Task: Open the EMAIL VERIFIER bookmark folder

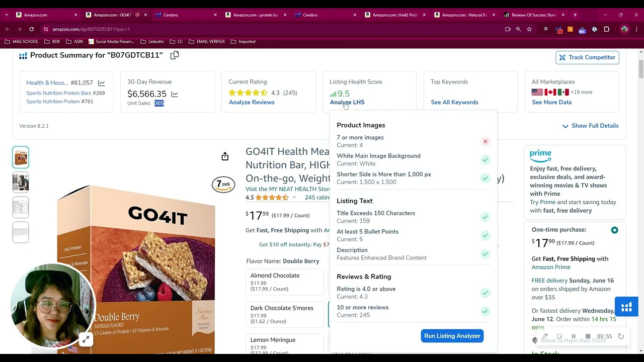Action: point(207,42)
